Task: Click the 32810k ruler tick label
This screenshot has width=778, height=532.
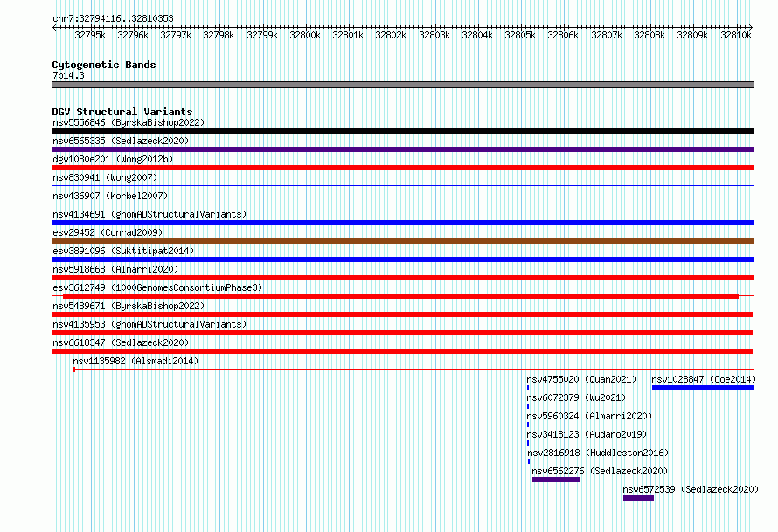Action: (x=736, y=35)
